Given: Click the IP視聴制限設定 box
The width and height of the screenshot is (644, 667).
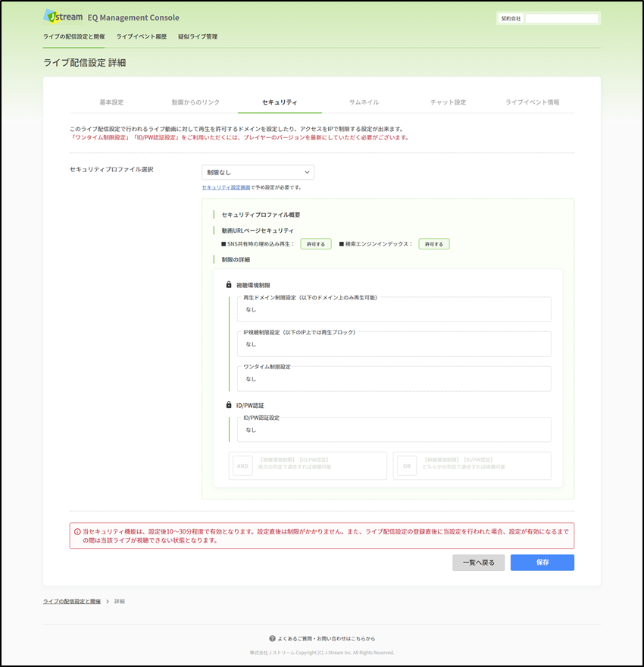Looking at the screenshot, I should 394,343.
